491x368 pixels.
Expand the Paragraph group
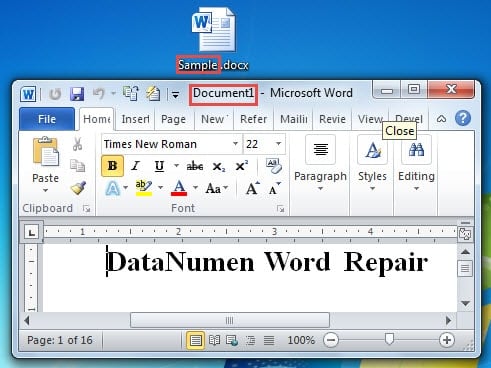(320, 163)
